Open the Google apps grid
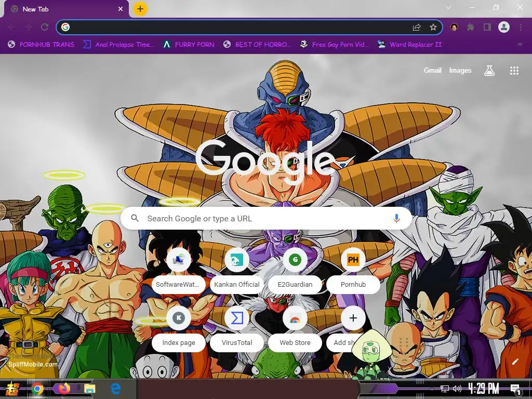The height and width of the screenshot is (399, 532). (x=514, y=71)
